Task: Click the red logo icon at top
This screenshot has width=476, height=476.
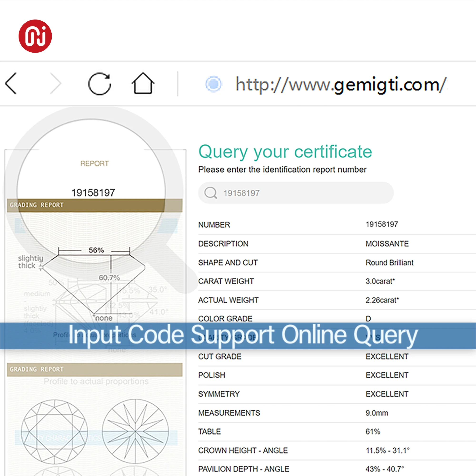Action: 35,36
